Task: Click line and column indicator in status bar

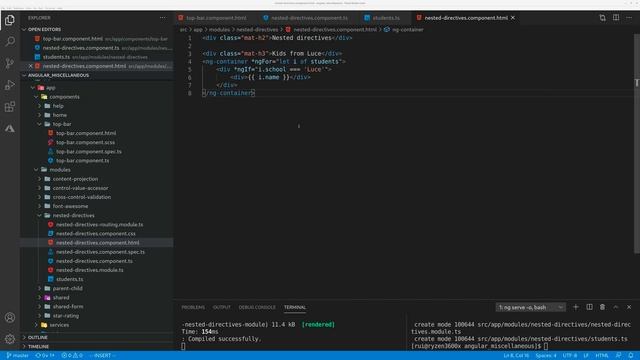Action: click(x=516, y=356)
